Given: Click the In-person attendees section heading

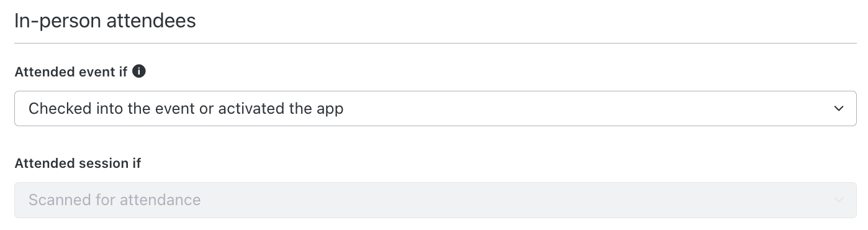Looking at the screenshot, I should (105, 21).
